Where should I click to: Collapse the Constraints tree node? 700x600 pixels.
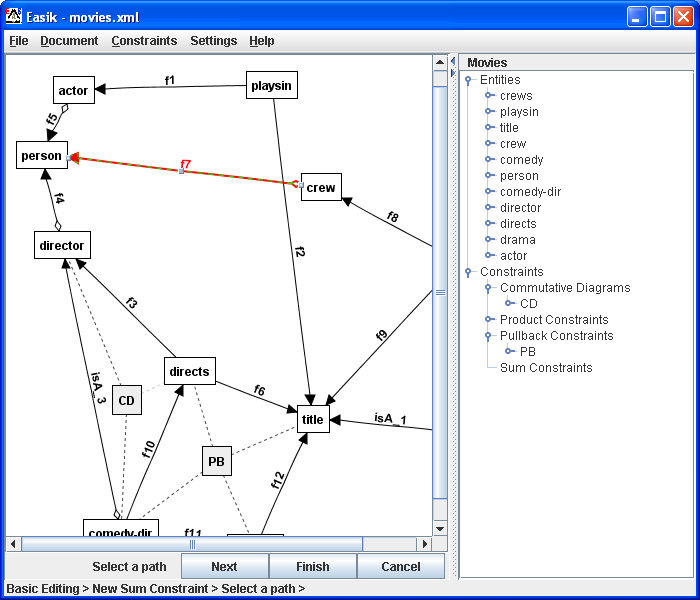pyautogui.click(x=468, y=272)
